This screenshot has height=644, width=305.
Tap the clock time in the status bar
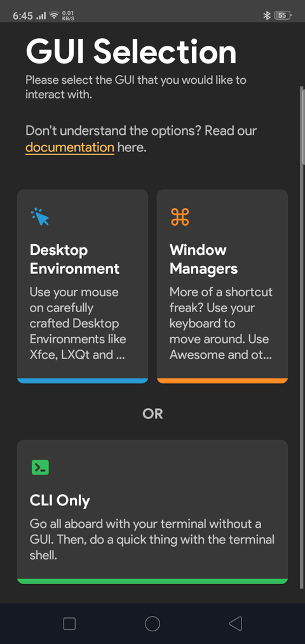[23, 16]
